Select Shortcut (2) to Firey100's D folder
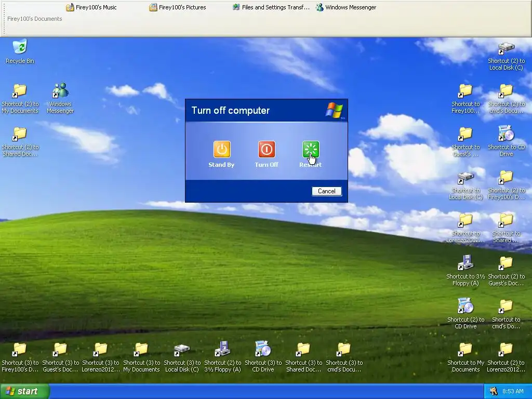Screen dimensions: 532x399 coord(506,185)
